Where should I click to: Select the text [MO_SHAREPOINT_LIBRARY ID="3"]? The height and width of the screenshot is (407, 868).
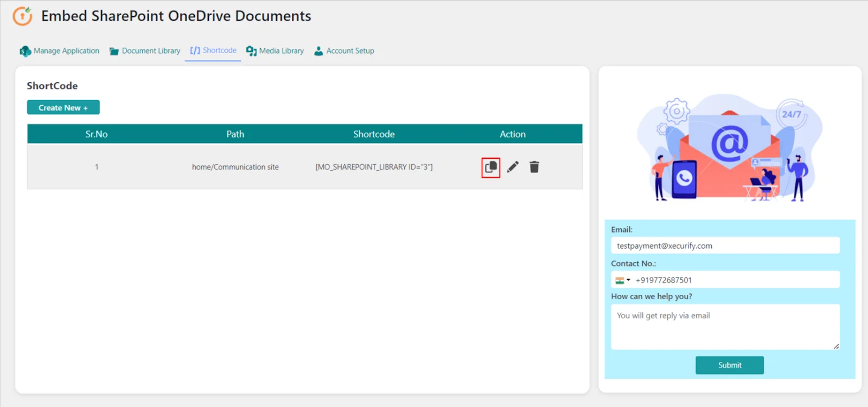point(374,167)
